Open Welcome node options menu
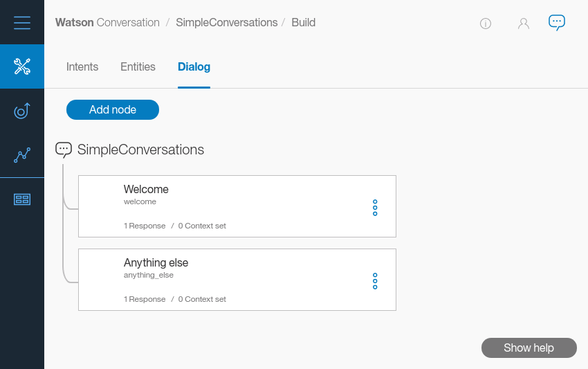Viewport: 588px width, 369px height. pos(375,208)
